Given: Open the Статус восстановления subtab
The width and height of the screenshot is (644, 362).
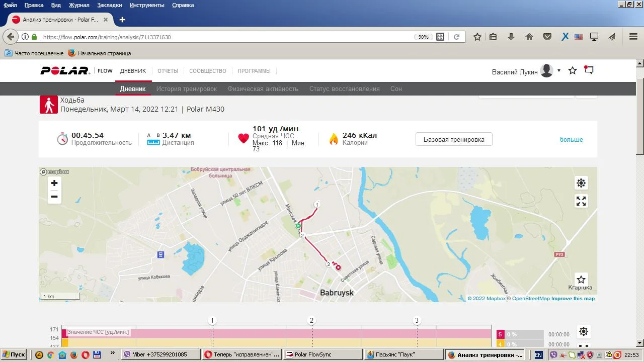Looking at the screenshot, I should click(x=345, y=88).
